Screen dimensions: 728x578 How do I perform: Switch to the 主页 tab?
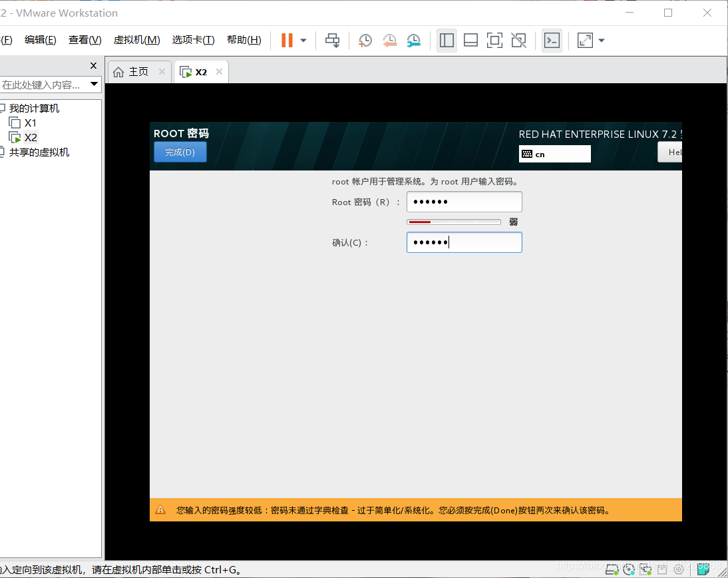139,72
